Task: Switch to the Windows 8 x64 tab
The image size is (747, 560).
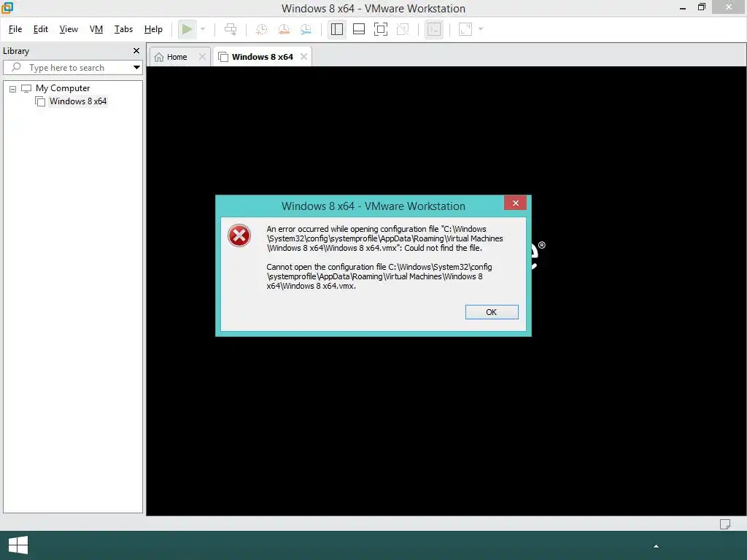Action: (263, 57)
